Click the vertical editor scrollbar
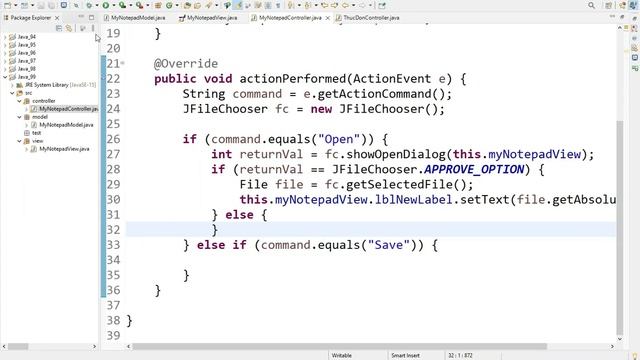Screen dimensions: 640x360 [620, 227]
